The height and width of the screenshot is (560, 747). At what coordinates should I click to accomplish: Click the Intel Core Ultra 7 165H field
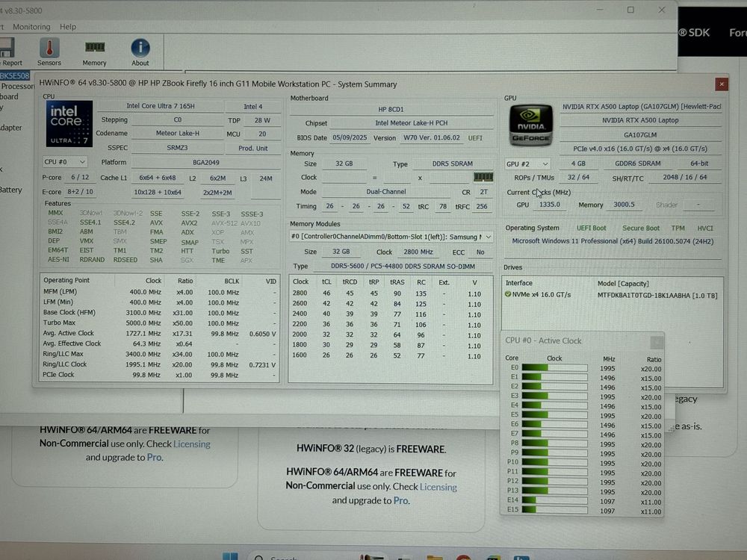[161, 106]
